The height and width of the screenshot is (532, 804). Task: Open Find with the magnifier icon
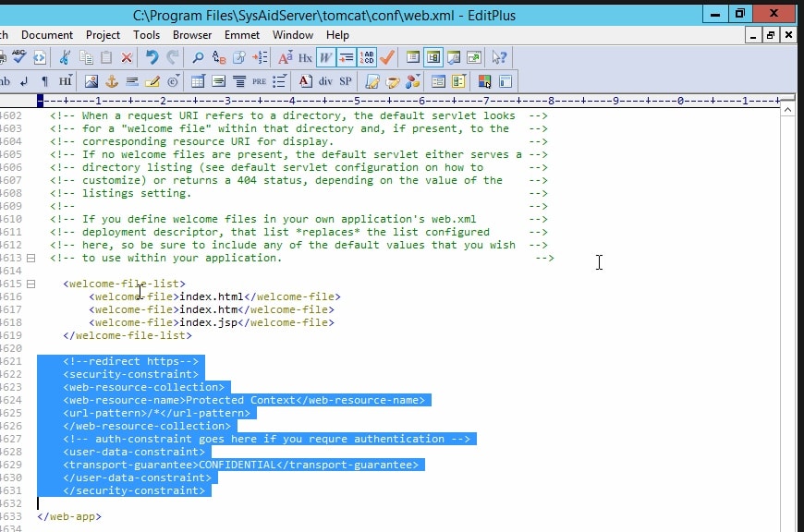198,57
